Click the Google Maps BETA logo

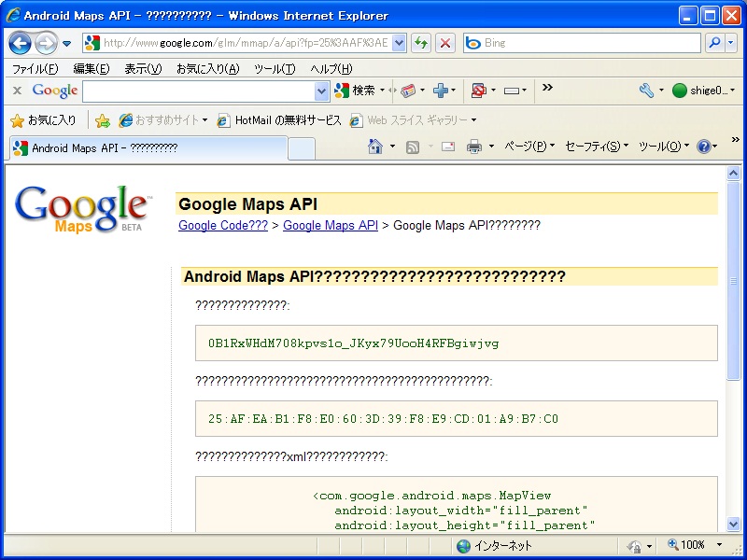(83, 209)
